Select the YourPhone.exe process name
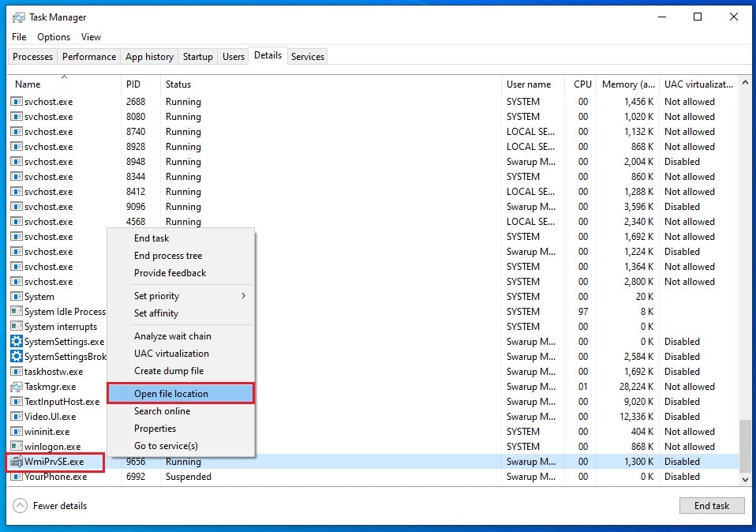756x532 pixels. (56, 477)
